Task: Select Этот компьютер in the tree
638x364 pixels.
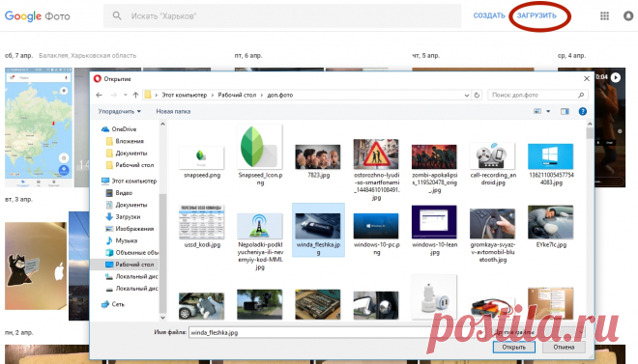Action: point(129,181)
